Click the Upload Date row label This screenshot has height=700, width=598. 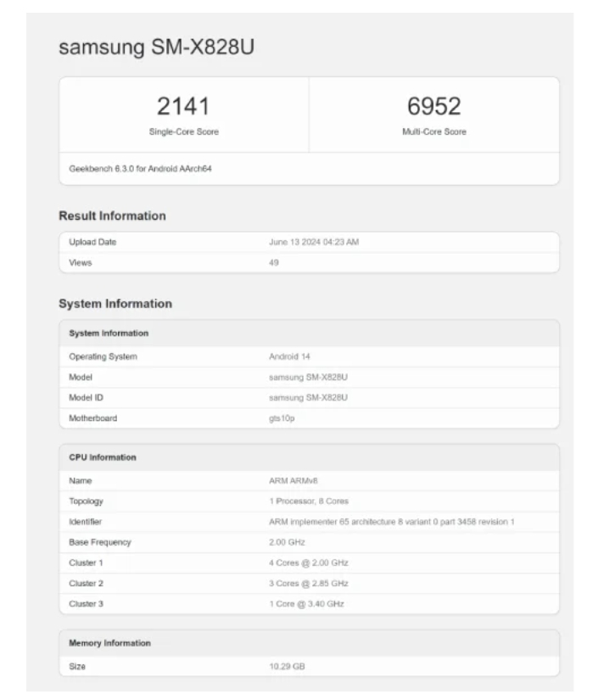(x=92, y=242)
